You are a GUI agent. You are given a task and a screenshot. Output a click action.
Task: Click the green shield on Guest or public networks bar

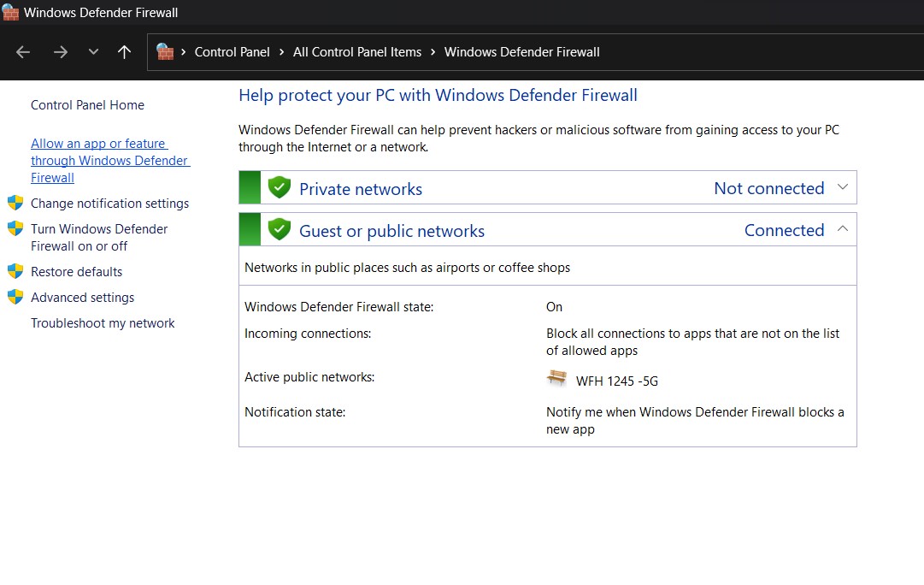[x=280, y=229]
